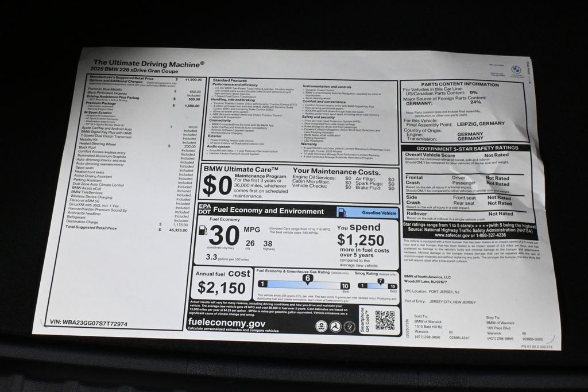The width and height of the screenshot is (588, 392).
Task: Click the smartphone QR code
Action: (x=384, y=320)
